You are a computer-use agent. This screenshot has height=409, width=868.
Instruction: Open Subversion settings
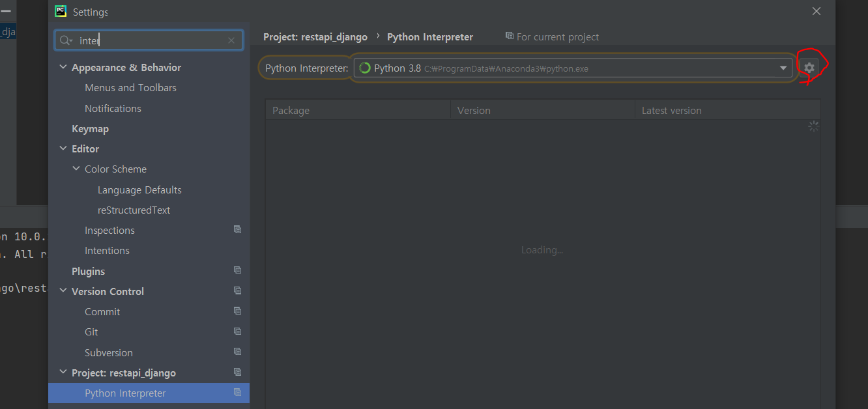tap(108, 352)
